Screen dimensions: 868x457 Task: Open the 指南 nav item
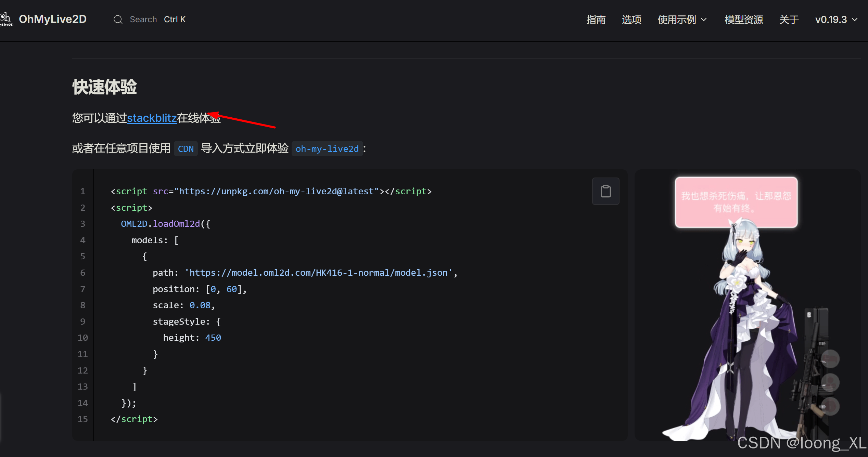pos(596,19)
